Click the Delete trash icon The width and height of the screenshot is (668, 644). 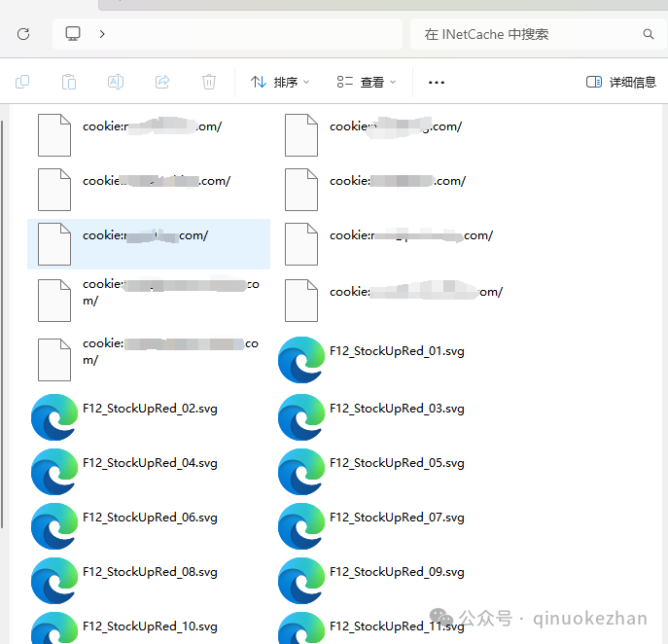point(209,82)
